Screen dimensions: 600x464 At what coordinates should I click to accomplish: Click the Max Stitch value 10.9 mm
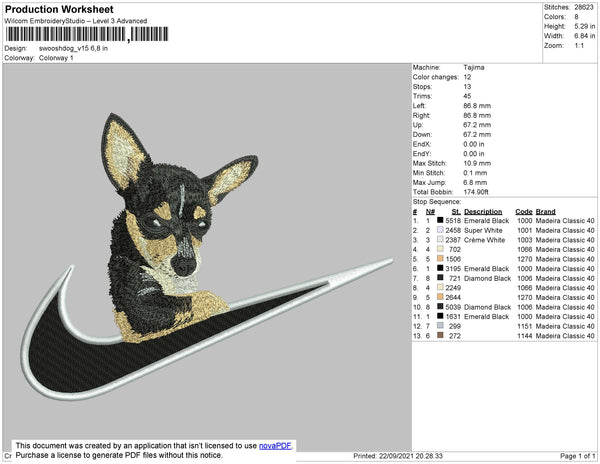[x=477, y=163]
